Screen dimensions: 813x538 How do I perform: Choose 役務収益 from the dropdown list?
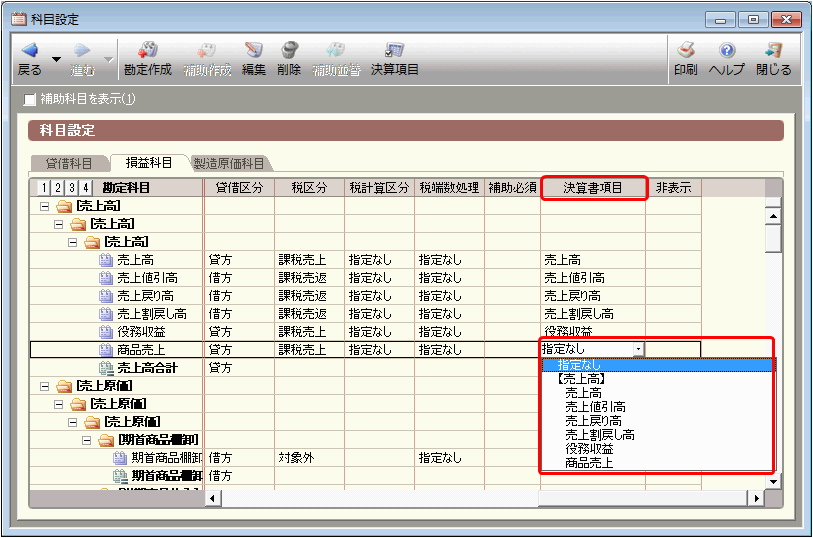coord(589,449)
